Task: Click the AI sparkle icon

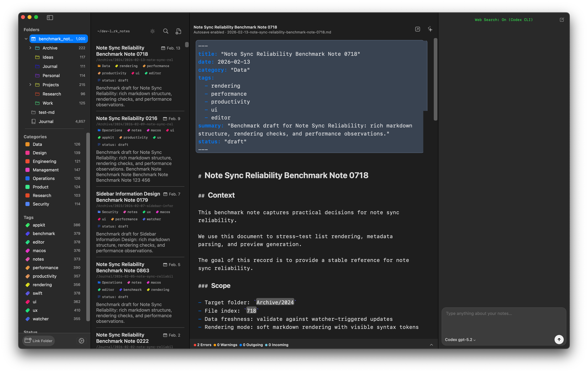Action: point(430,29)
